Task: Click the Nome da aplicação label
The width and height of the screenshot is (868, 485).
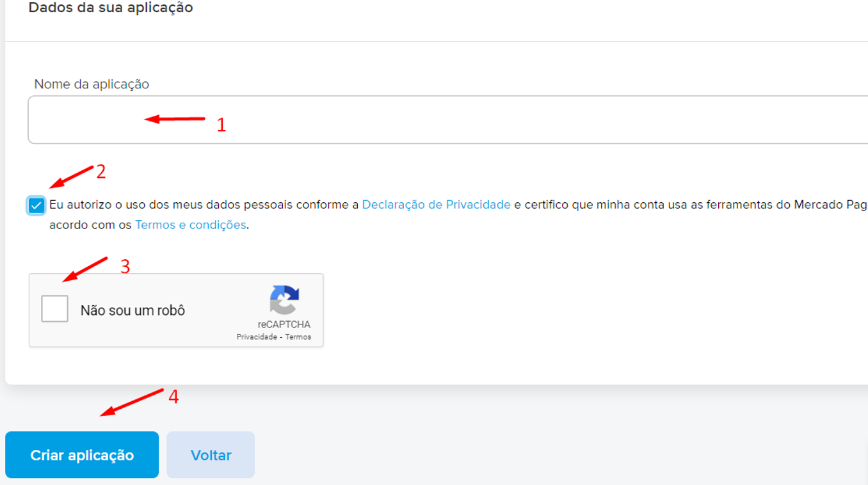Action: pos(92,84)
